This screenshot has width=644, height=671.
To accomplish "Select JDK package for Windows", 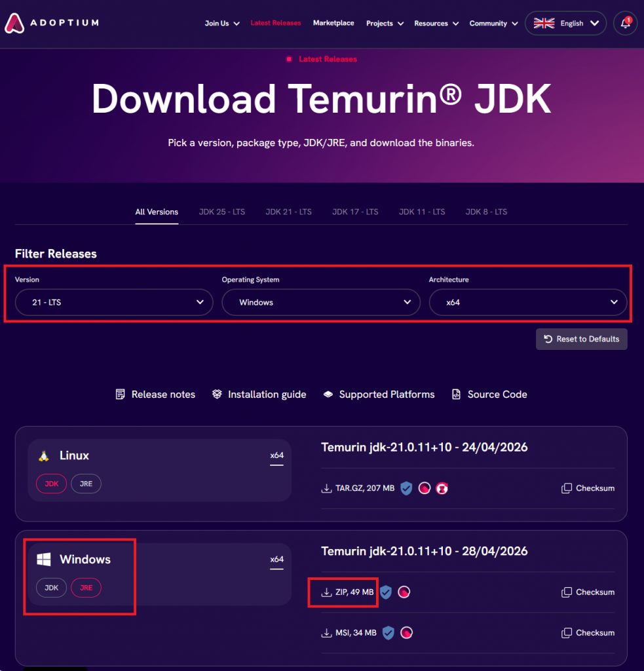I will [51, 588].
